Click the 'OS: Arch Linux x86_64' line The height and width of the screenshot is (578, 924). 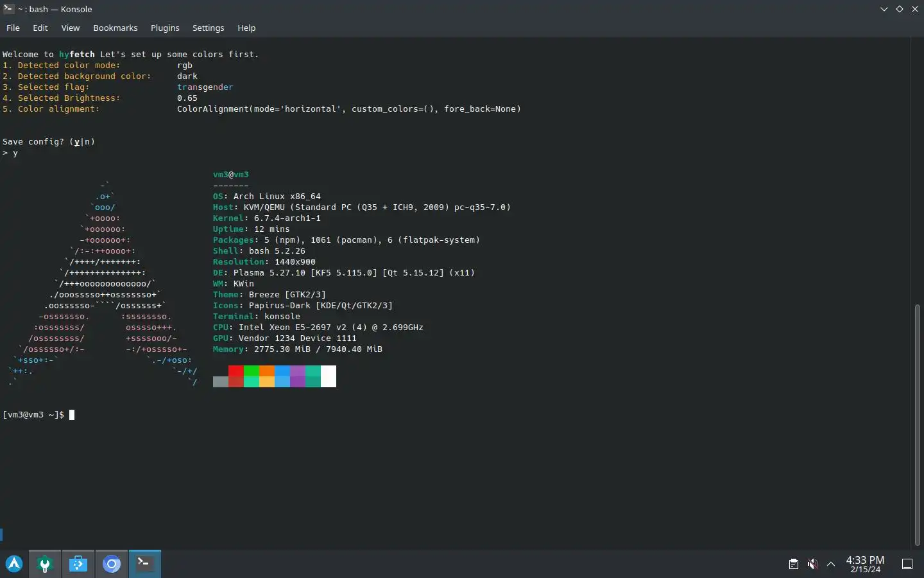coord(267,197)
